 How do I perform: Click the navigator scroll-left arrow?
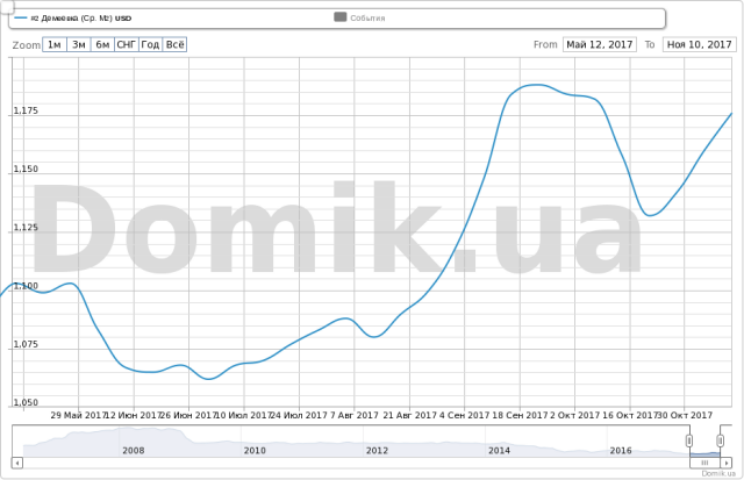click(17, 462)
